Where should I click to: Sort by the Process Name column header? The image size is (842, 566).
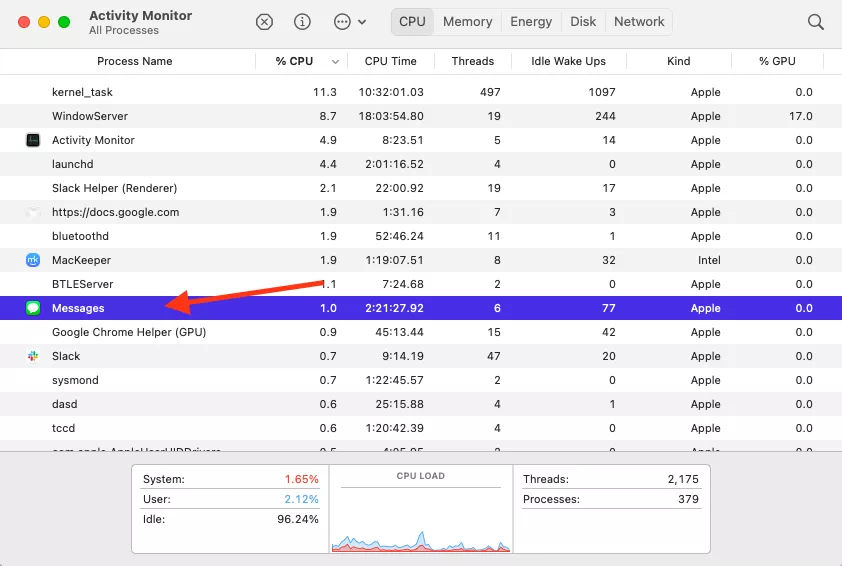click(135, 61)
